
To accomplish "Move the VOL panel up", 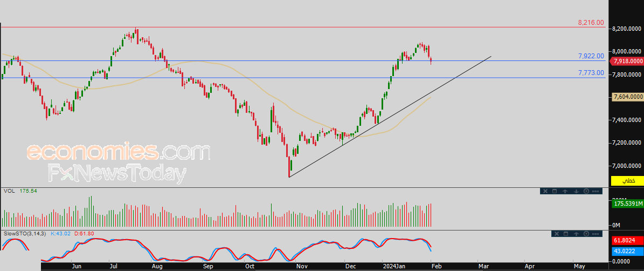I will click(x=565, y=191).
